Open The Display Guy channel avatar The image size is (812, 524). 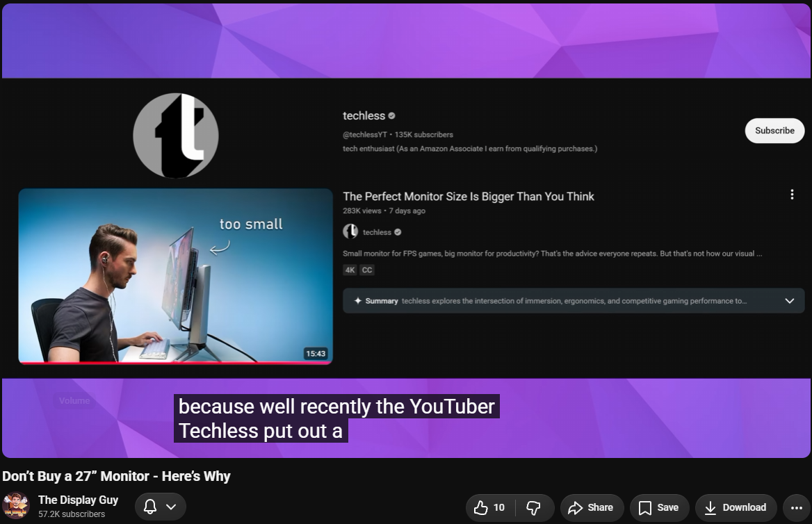coord(16,506)
